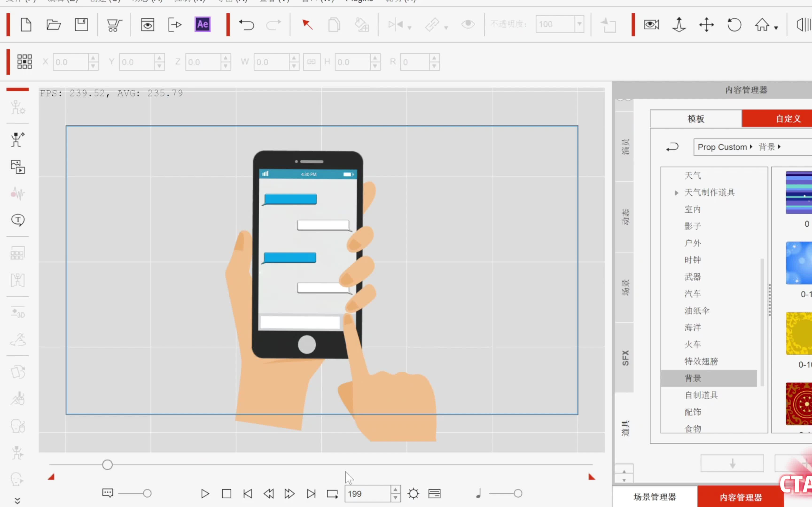812x507 pixels.
Task: Switch to the 模板 tab
Action: click(695, 119)
